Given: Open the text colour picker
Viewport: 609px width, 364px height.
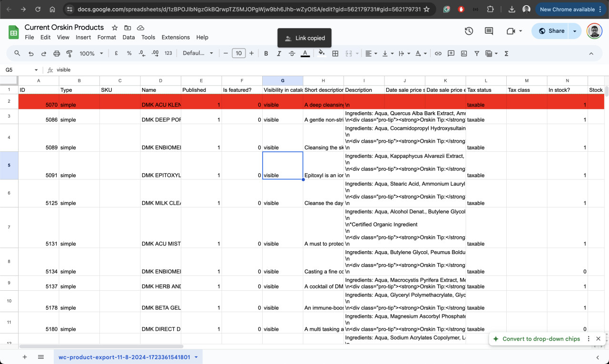Looking at the screenshot, I should (x=305, y=53).
